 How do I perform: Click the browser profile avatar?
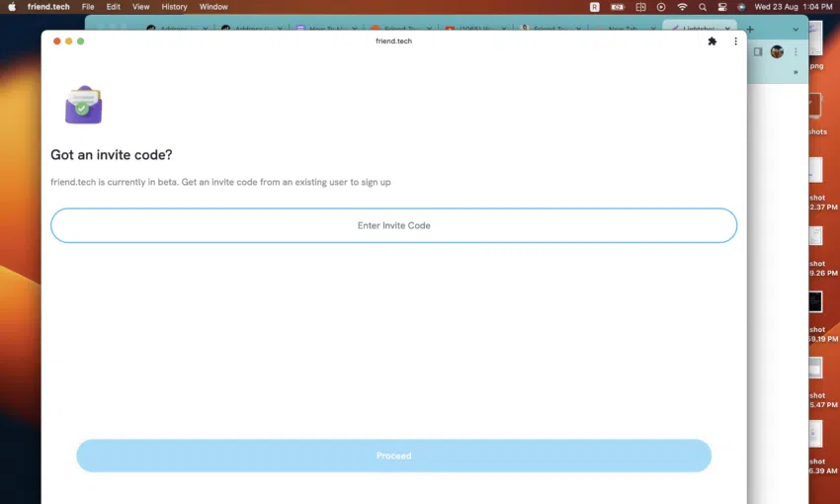click(x=777, y=51)
